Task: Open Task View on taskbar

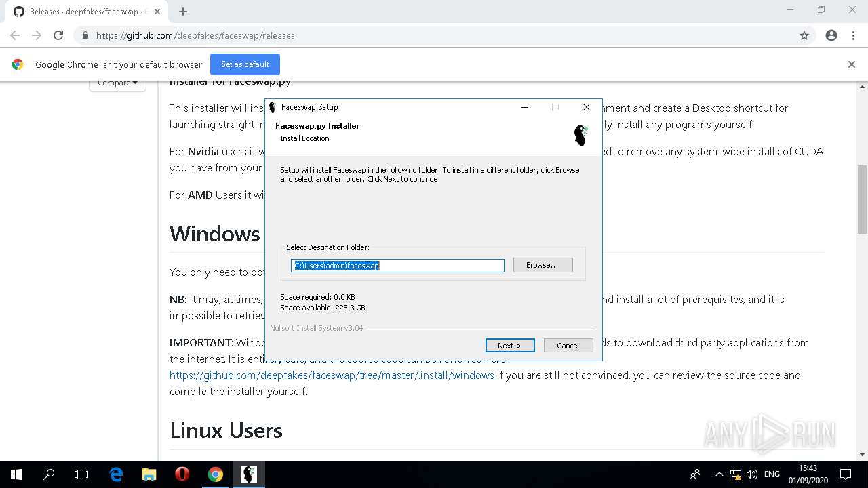Action: (81, 474)
